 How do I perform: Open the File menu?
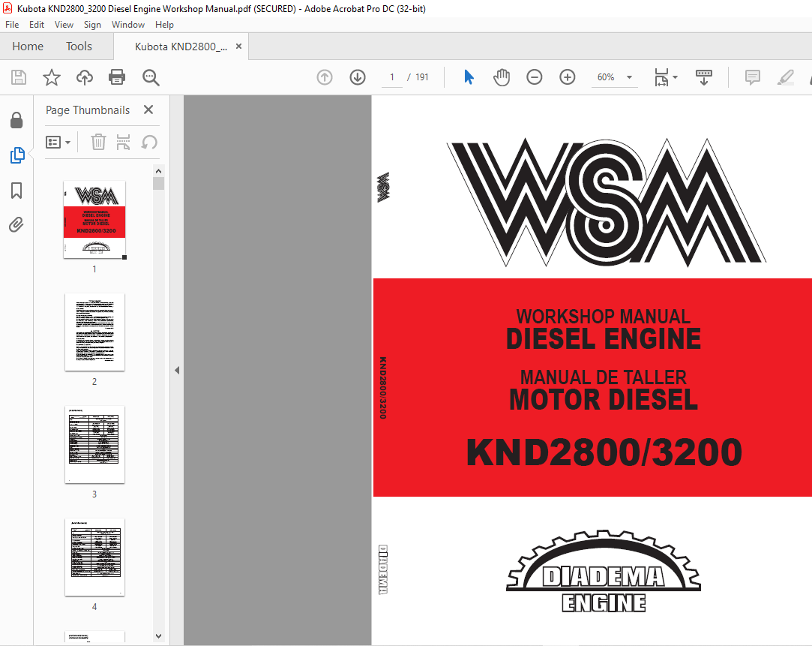click(12, 24)
